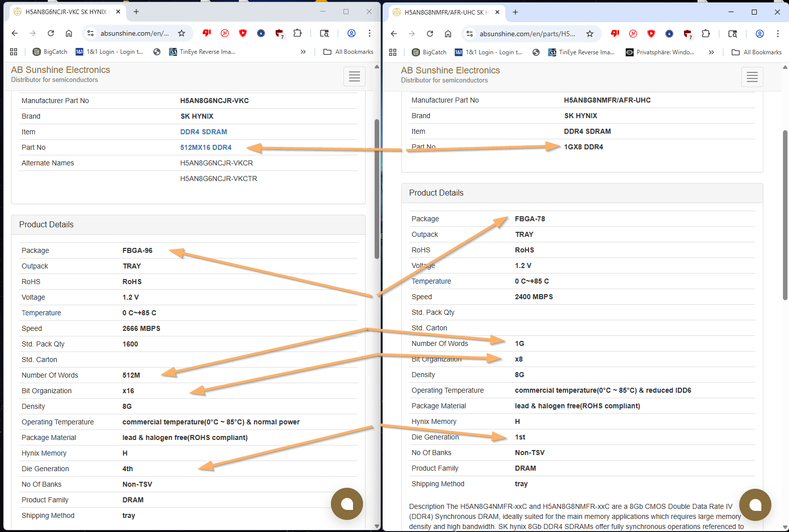The image size is (789, 532).
Task: Click address bar in right browser window
Action: [527, 34]
